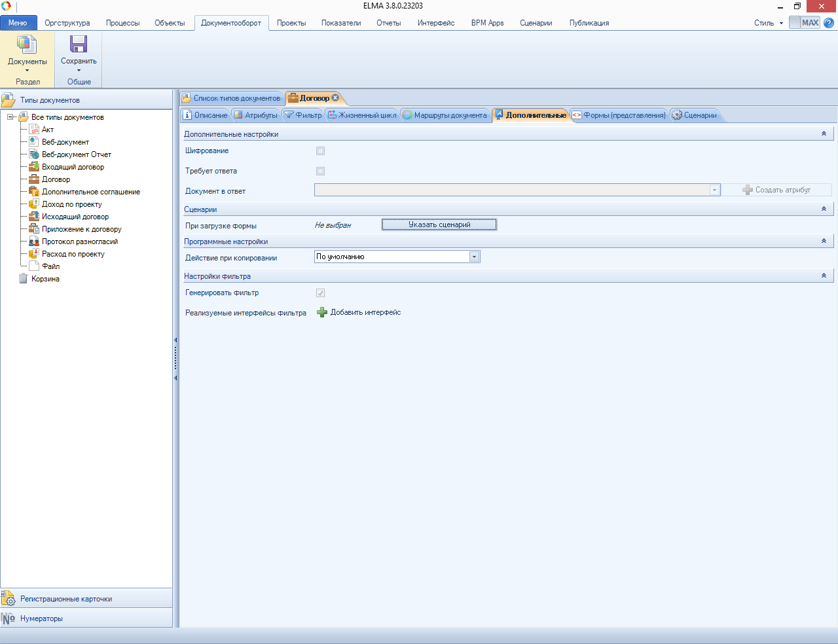Click the Документы ribbon icon
This screenshot has width=838, height=644.
(x=27, y=45)
